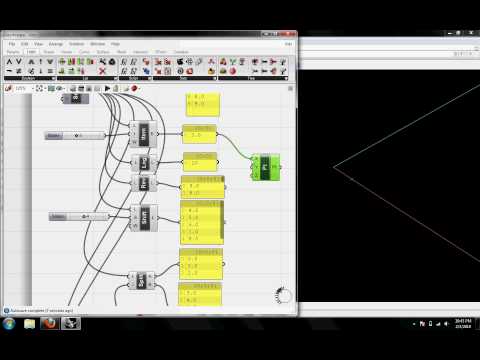Click the small icon at canvas toolbar right end
480x360 pixels.
[290, 88]
